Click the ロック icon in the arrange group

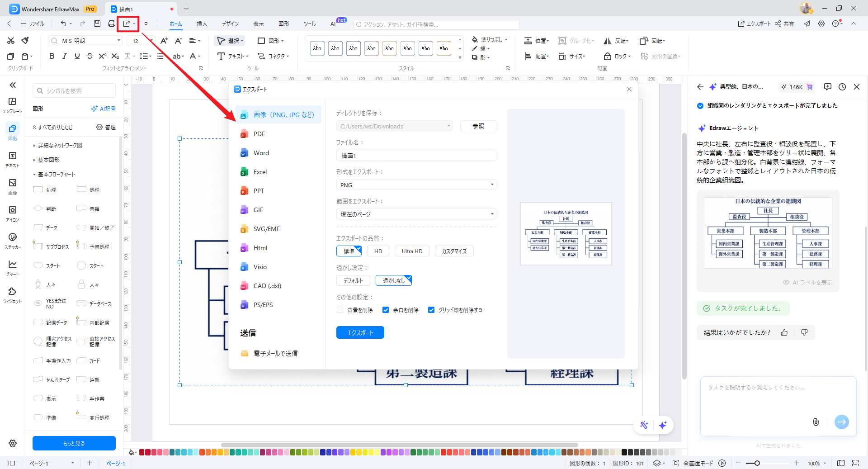pyautogui.click(x=608, y=56)
